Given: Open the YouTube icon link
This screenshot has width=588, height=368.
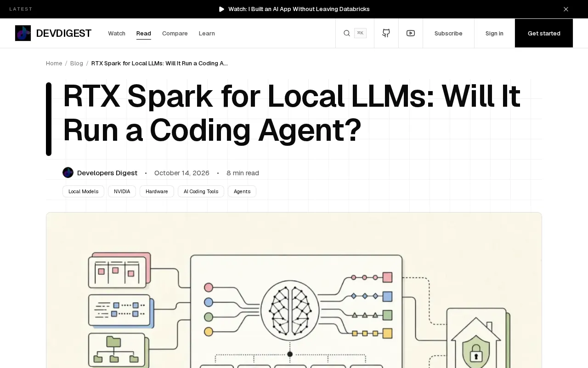Looking at the screenshot, I should (411, 33).
